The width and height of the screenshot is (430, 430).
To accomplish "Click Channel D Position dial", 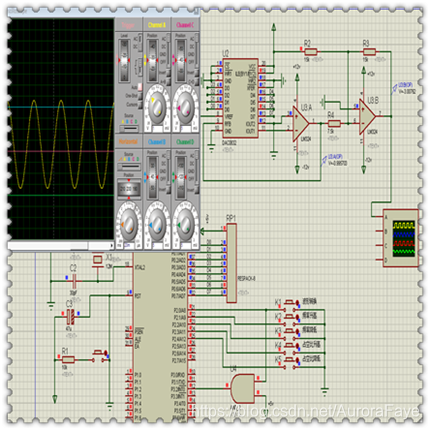I will coord(181,177).
